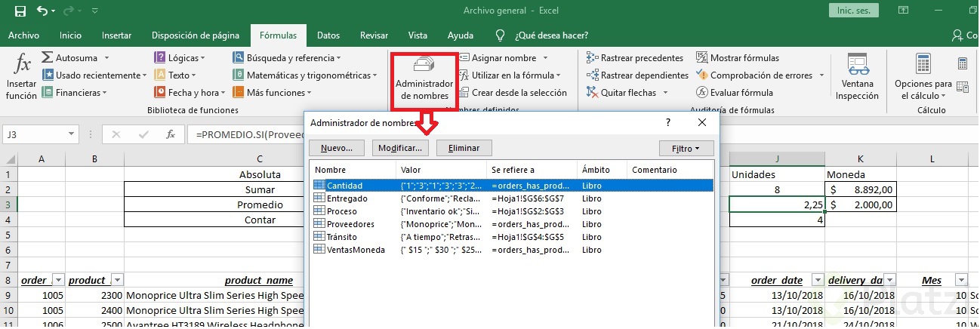Save the workbook with the disk icon
Screen dimensions: 980x329
tap(20, 11)
